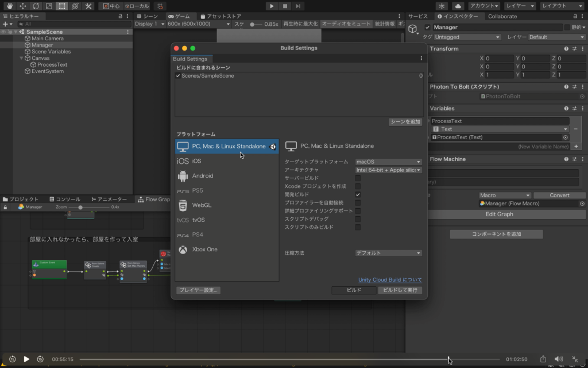588x368 pixels.
Task: Select the combined Transform tool
Action: tap(75, 6)
